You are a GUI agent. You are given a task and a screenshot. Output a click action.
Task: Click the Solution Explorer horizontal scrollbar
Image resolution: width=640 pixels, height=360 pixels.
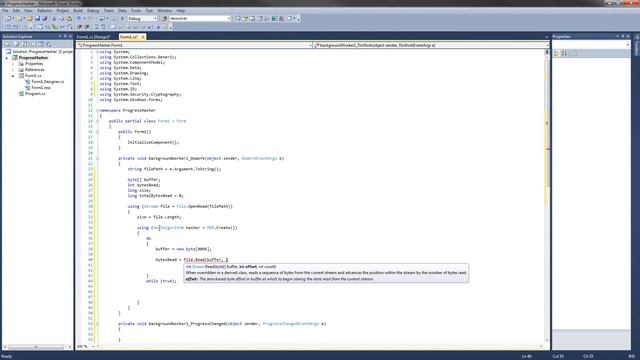pos(36,347)
